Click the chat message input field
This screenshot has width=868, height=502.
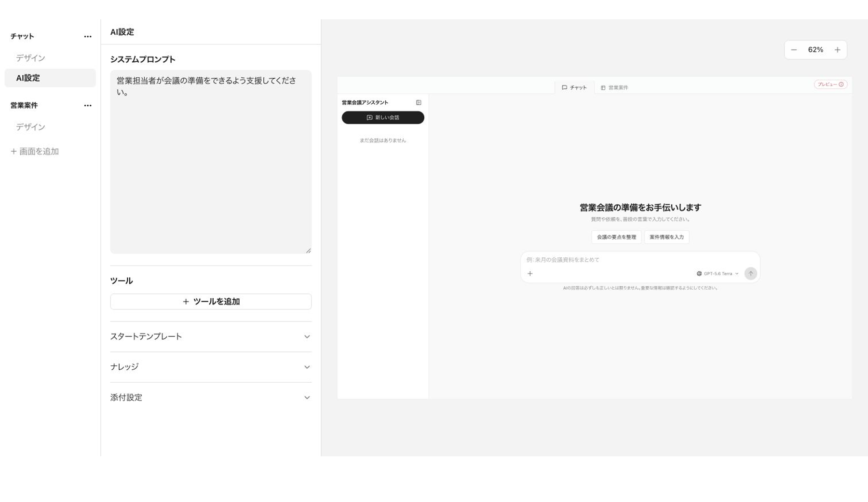coord(640,260)
